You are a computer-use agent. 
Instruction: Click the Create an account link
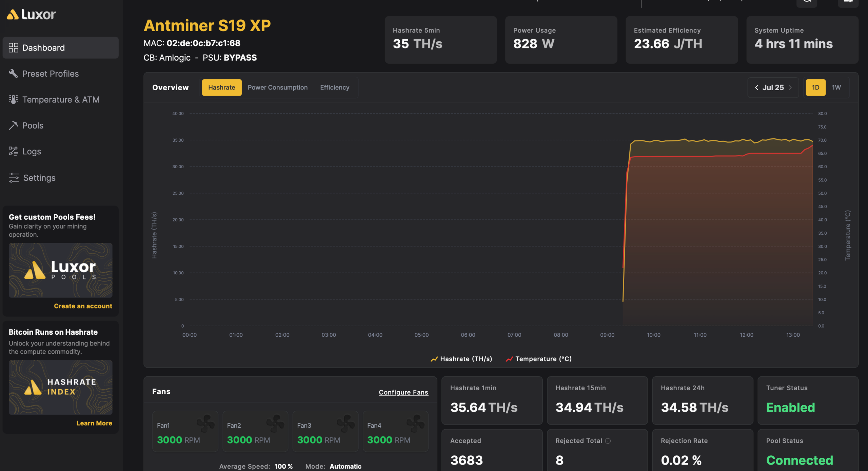[x=83, y=306]
